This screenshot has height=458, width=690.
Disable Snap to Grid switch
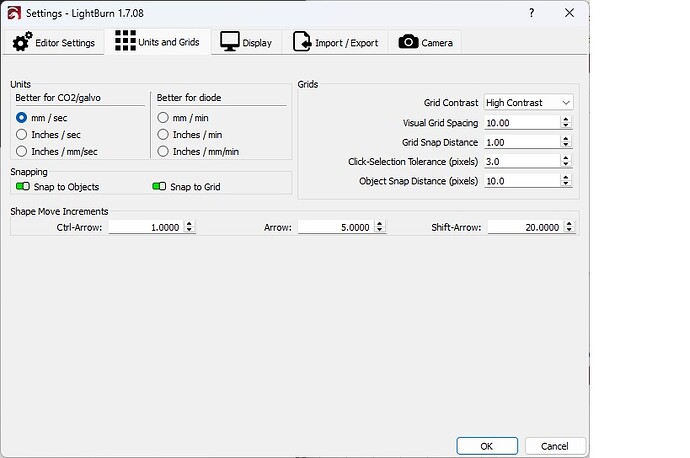pyautogui.click(x=159, y=187)
